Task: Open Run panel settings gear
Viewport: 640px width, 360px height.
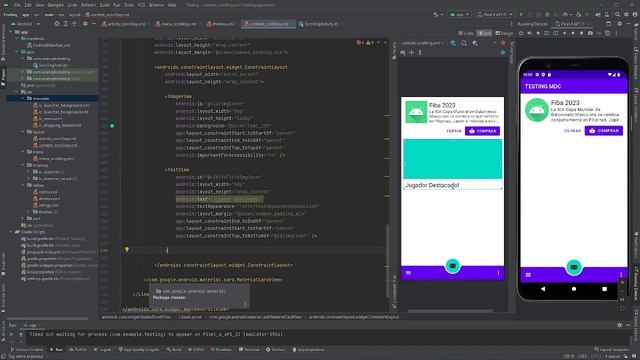Action: coord(620,325)
